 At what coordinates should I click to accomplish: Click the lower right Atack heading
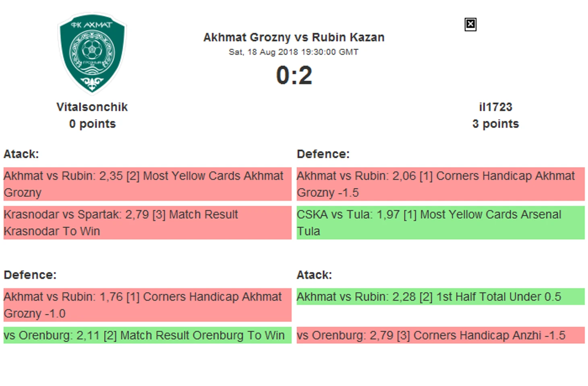pos(314,275)
